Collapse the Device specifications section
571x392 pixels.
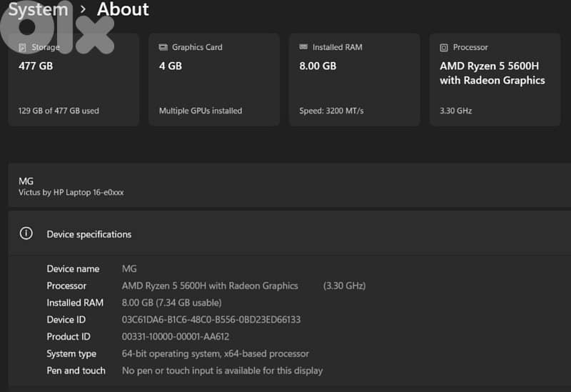click(285, 233)
